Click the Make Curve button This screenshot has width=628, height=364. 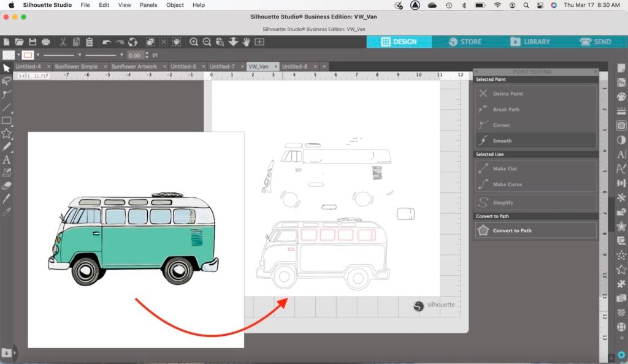pos(536,184)
